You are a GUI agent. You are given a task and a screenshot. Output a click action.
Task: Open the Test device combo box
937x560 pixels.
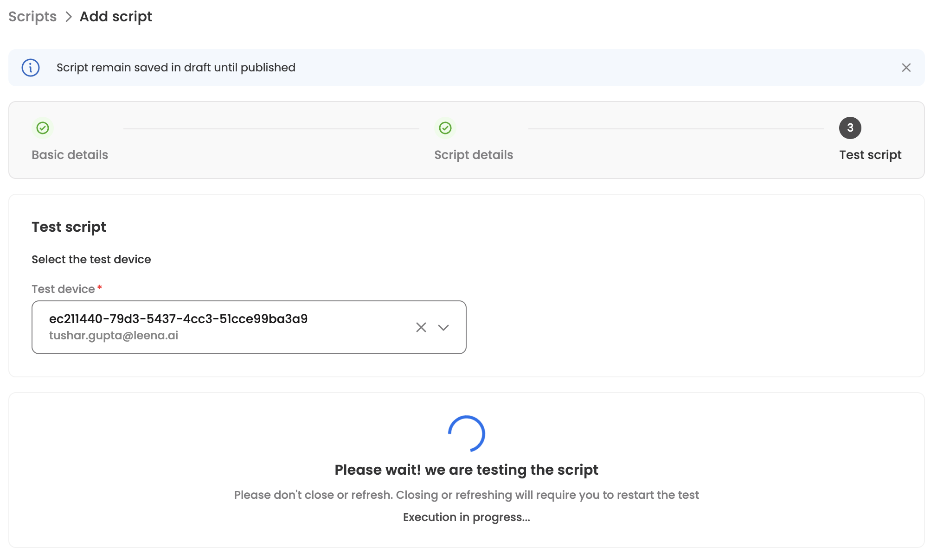point(232,327)
